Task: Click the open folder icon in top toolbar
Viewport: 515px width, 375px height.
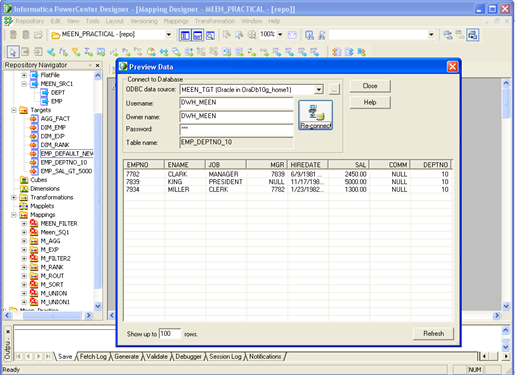Action: (x=38, y=35)
